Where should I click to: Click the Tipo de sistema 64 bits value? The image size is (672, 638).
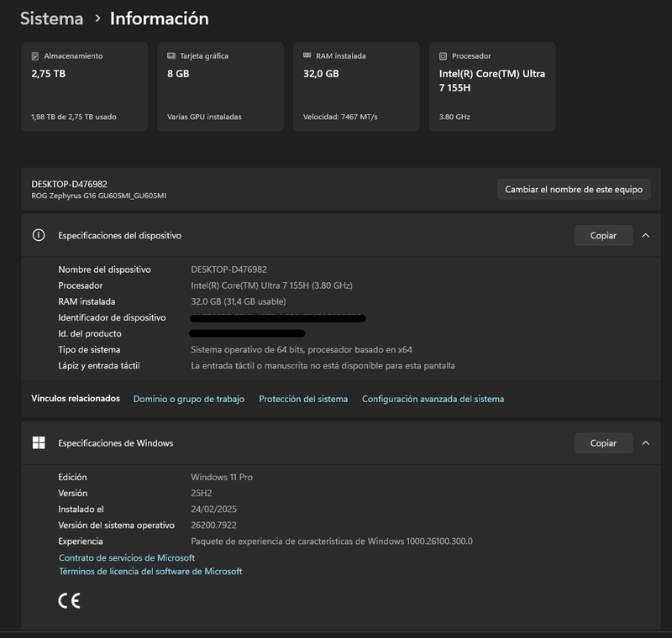[302, 349]
